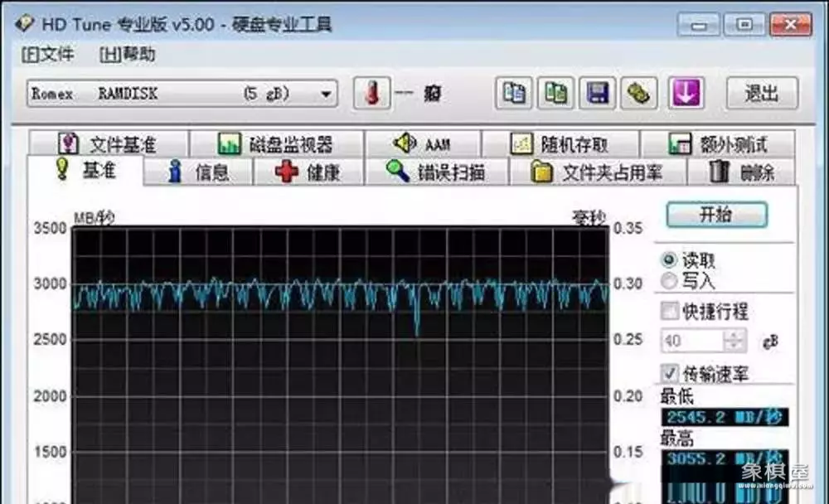Open the AAM tab

(423, 144)
